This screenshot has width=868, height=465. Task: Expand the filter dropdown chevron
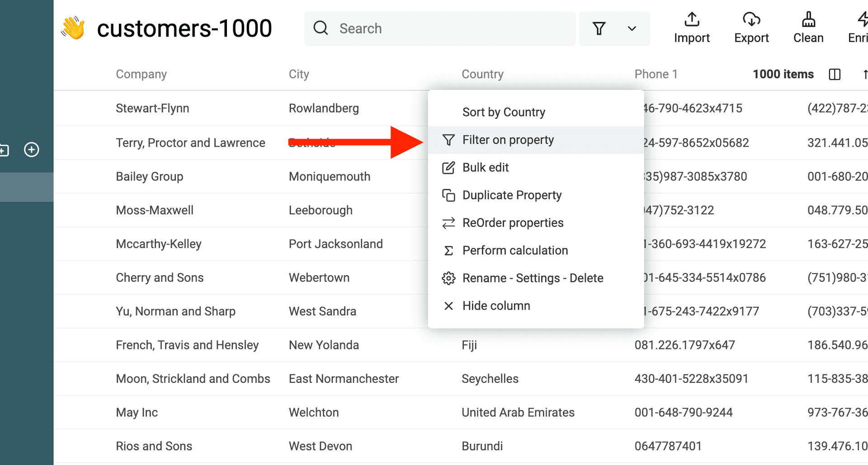(x=632, y=28)
